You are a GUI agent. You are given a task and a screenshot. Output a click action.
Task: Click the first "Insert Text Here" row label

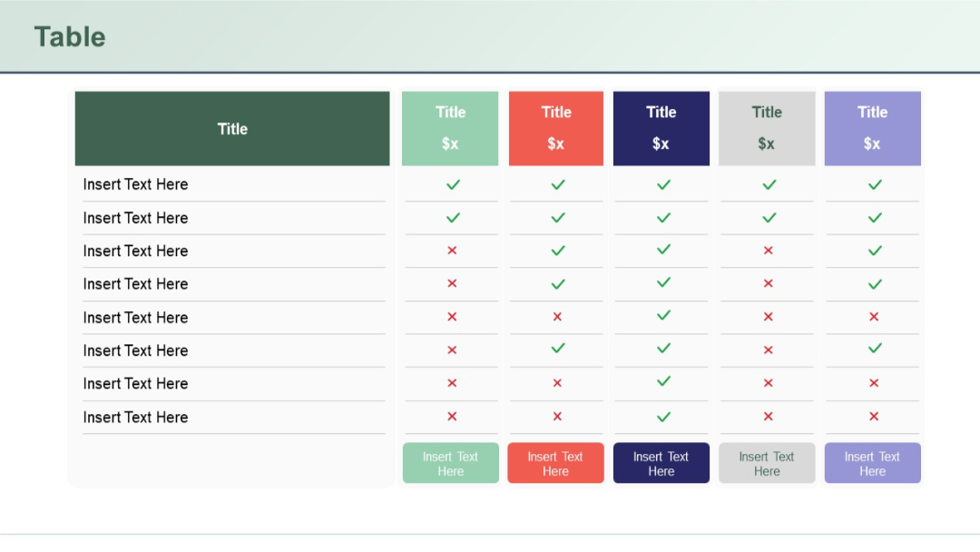pyautogui.click(x=136, y=184)
